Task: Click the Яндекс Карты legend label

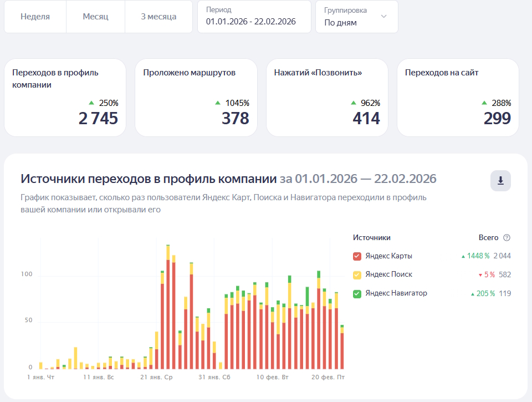Action: 389,256
